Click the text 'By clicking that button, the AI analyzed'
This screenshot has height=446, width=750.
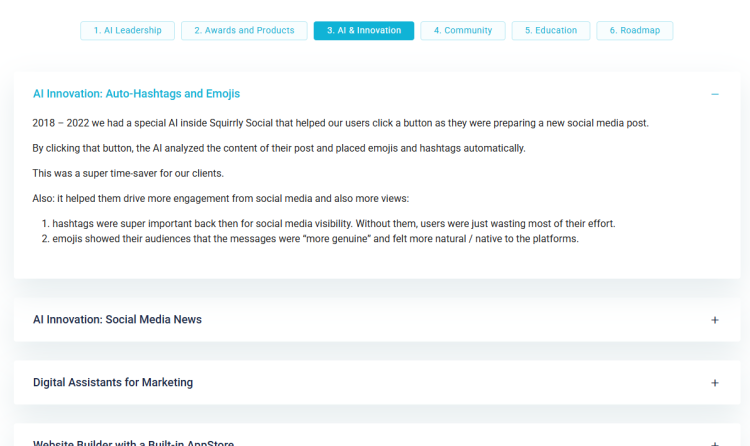(x=279, y=148)
